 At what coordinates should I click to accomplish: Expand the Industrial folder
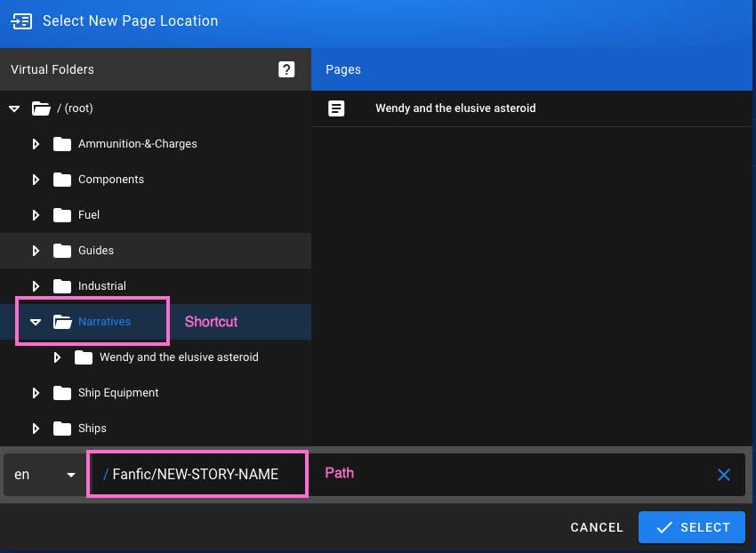point(36,286)
